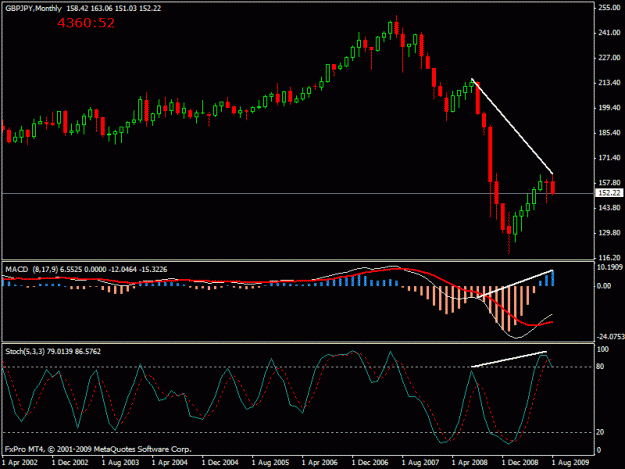625x469 pixels.
Task: Click the 213.40 price axis label
Action: 609,83
